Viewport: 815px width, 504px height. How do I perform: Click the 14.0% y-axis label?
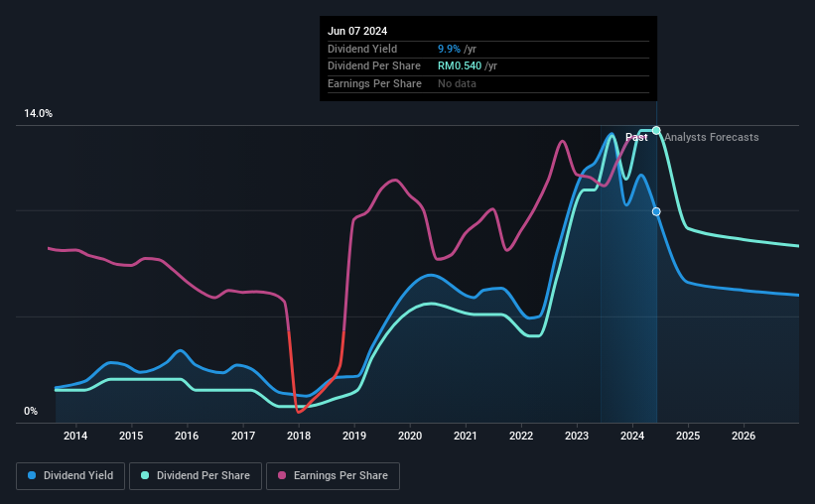point(39,114)
